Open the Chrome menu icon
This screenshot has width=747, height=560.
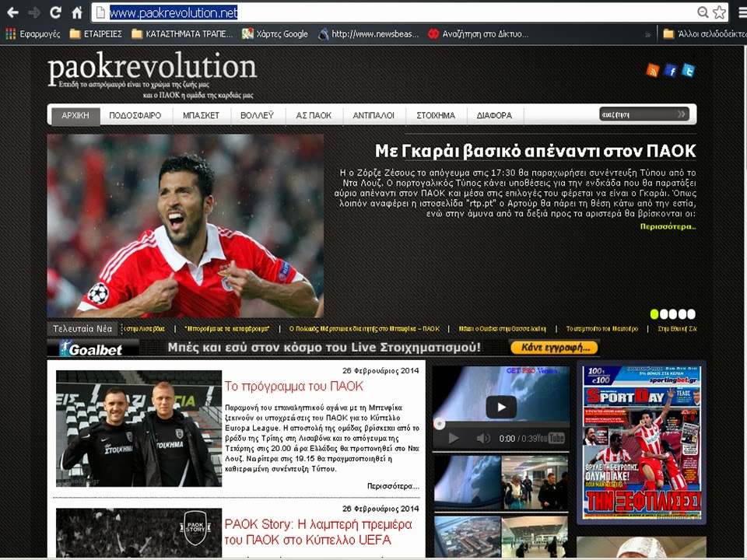[x=742, y=12]
